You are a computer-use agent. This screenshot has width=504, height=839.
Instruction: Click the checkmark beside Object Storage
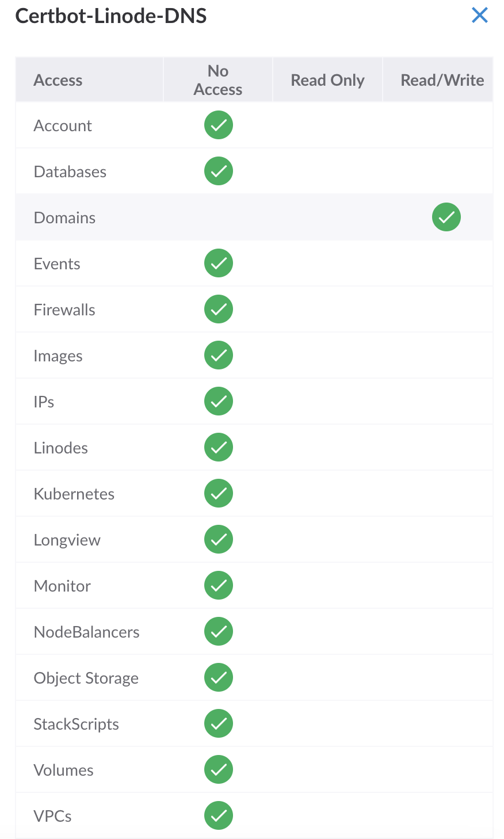click(x=219, y=677)
